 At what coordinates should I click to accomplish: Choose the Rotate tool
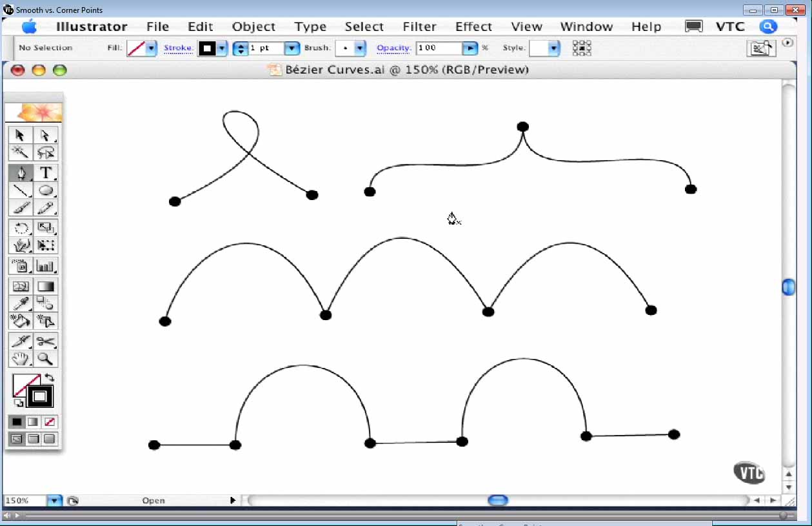pos(21,228)
